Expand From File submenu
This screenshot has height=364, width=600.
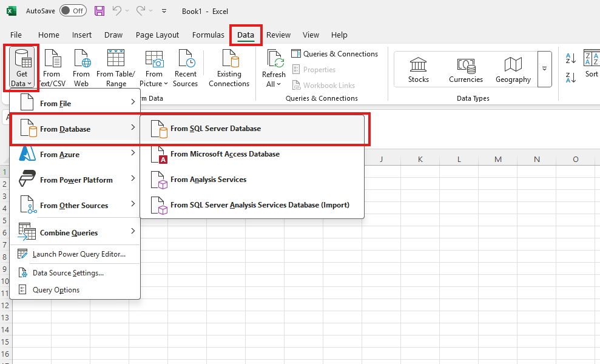click(75, 103)
